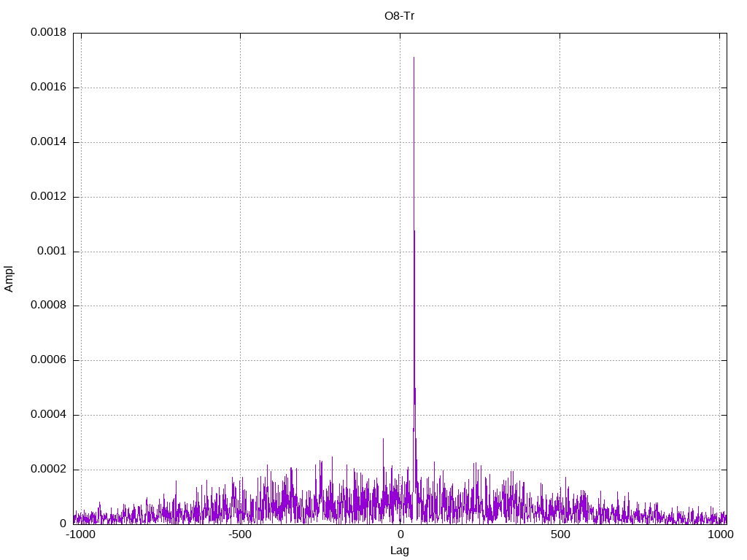Click the 0 tick label on y-axis
Screen dimensions: 747x560
pyautogui.click(x=63, y=524)
